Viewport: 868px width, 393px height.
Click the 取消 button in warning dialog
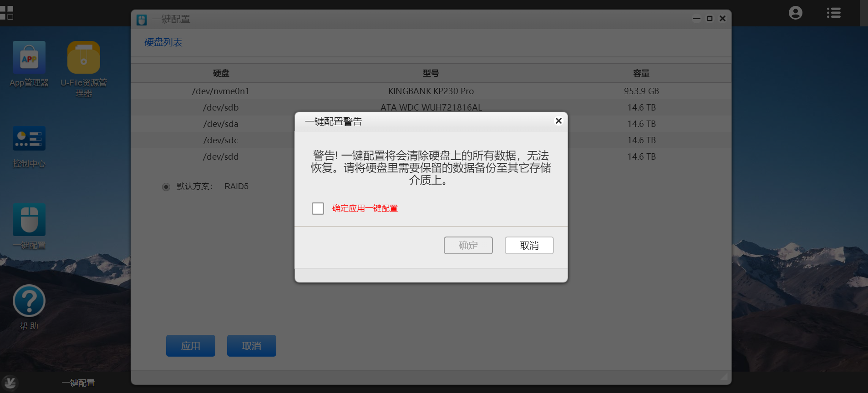click(x=529, y=245)
